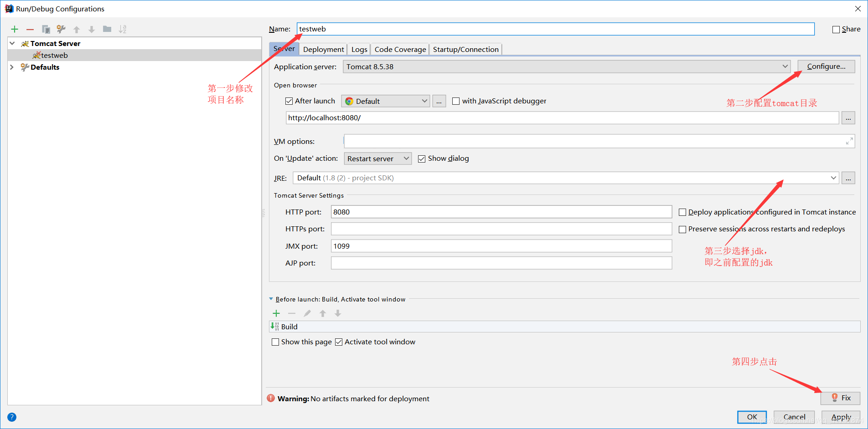
Task: Enable with JavaScript debugger checkbox
Action: pyautogui.click(x=456, y=101)
